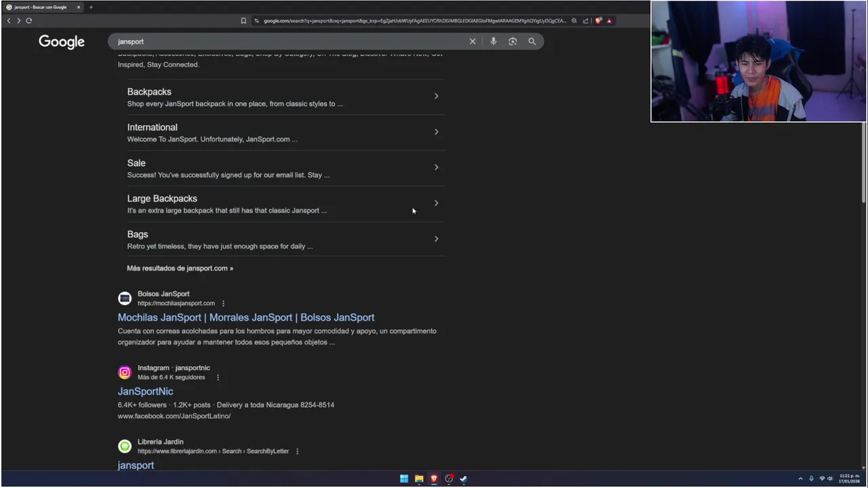Image resolution: width=868 pixels, height=488 pixels.
Task: Click the webcam overlay video thumbnail
Action: 758,61
